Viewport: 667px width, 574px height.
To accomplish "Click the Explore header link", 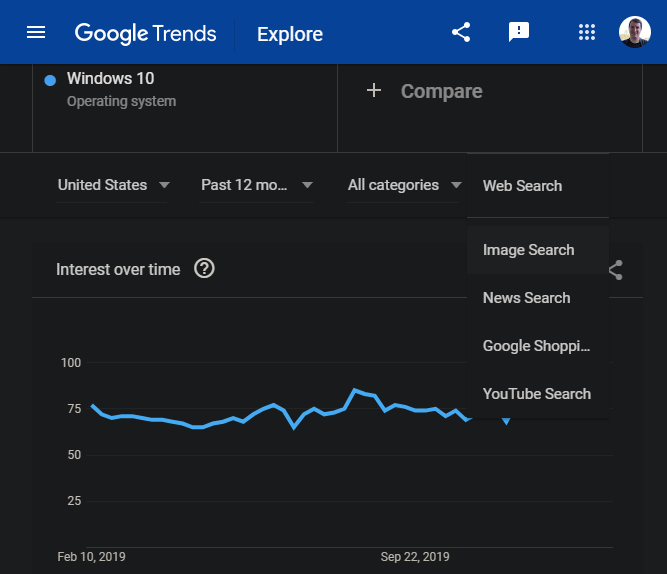I will (x=290, y=34).
